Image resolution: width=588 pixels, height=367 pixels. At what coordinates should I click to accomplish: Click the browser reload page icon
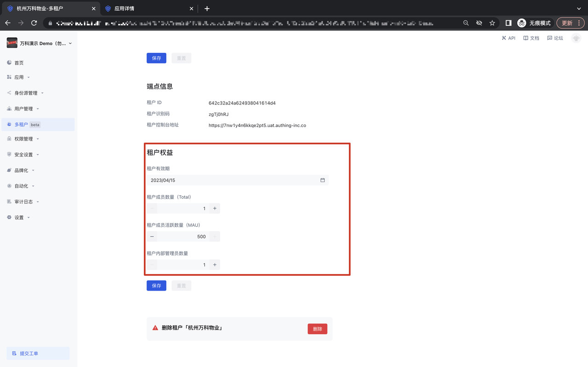34,23
